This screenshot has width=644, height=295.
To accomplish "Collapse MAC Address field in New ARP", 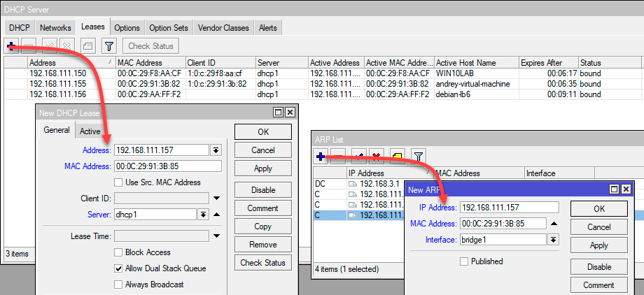I will 554,224.
